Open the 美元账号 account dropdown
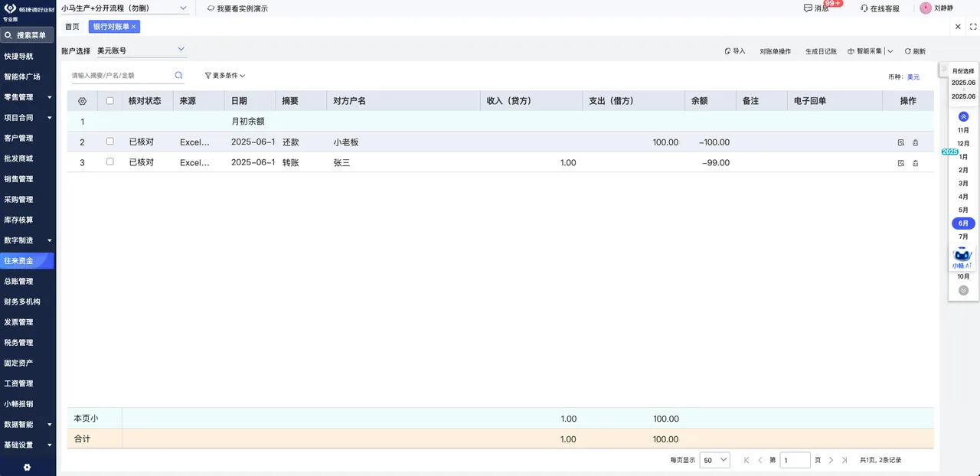This screenshot has width=980, height=476. (x=141, y=51)
